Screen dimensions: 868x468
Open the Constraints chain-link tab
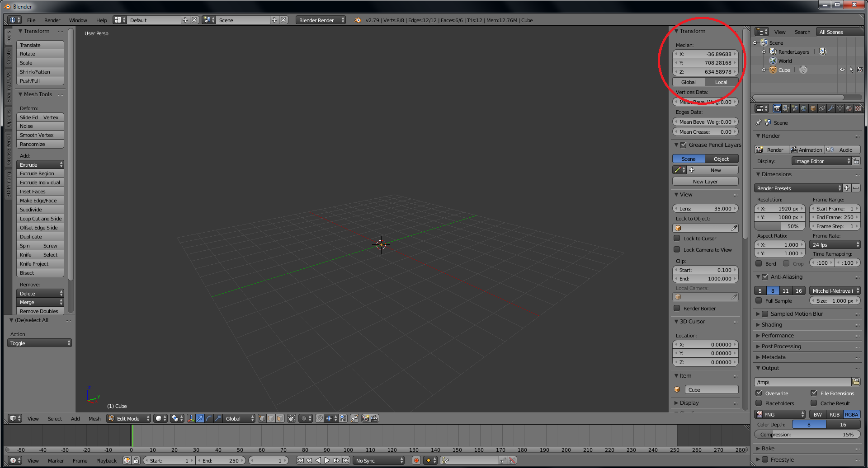click(822, 108)
